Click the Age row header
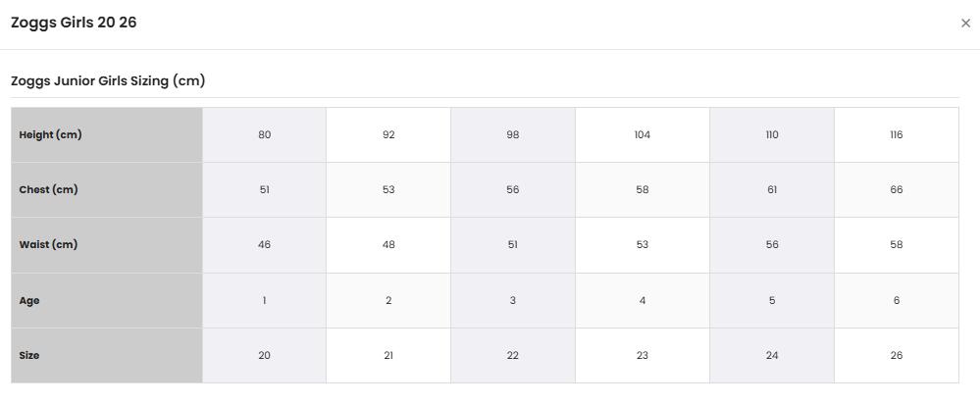 (x=107, y=300)
